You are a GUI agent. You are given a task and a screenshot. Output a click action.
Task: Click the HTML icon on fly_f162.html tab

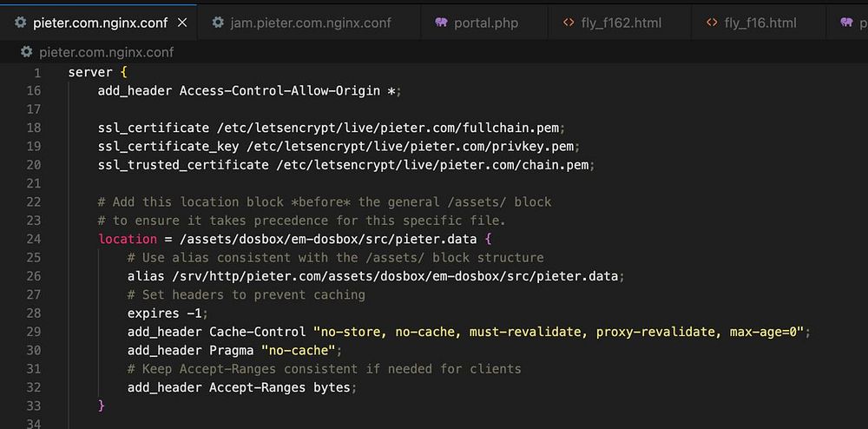(x=569, y=23)
